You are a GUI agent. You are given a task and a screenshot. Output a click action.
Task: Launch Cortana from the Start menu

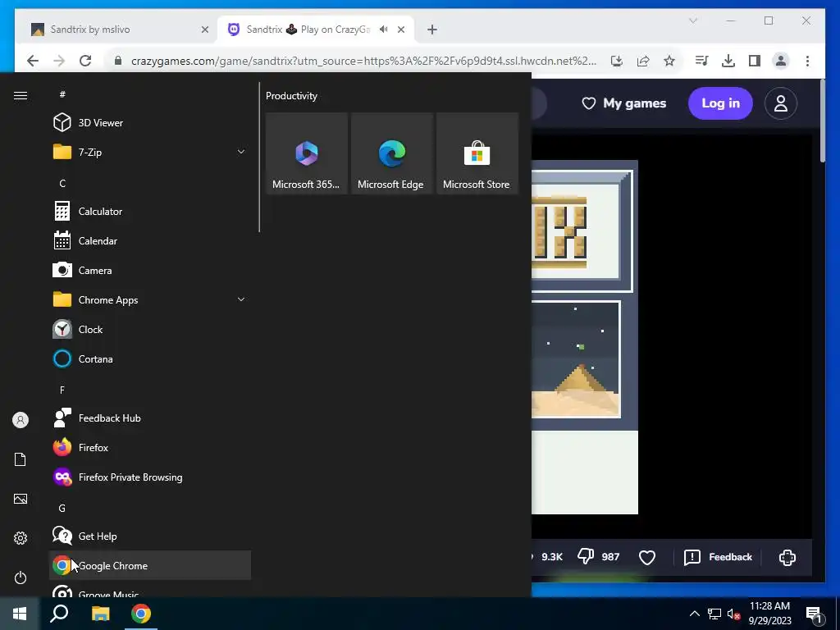(x=150, y=359)
